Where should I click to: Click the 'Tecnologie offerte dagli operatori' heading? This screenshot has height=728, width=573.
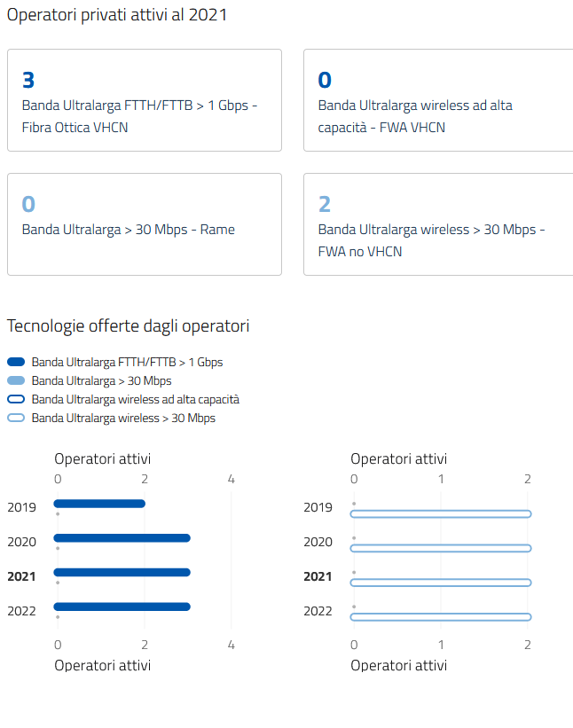[128, 326]
